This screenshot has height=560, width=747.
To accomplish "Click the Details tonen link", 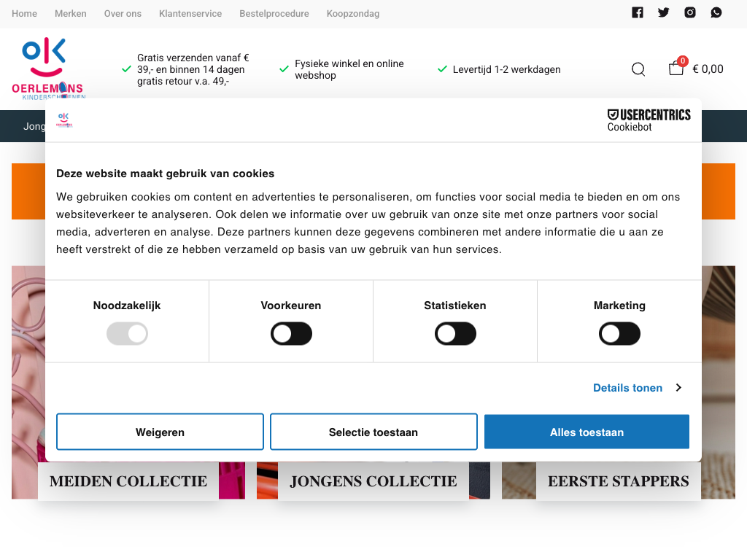I will pyautogui.click(x=627, y=388).
